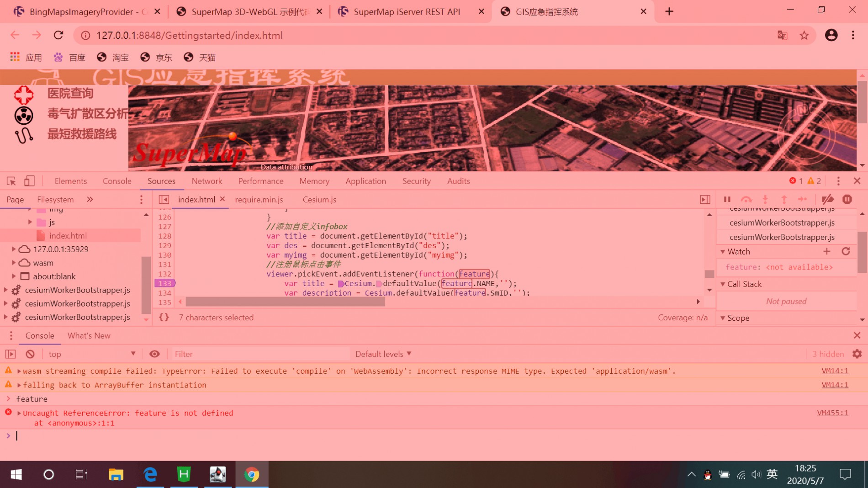The height and width of the screenshot is (488, 868).
Task: Collapse the Scope section
Action: [723, 318]
